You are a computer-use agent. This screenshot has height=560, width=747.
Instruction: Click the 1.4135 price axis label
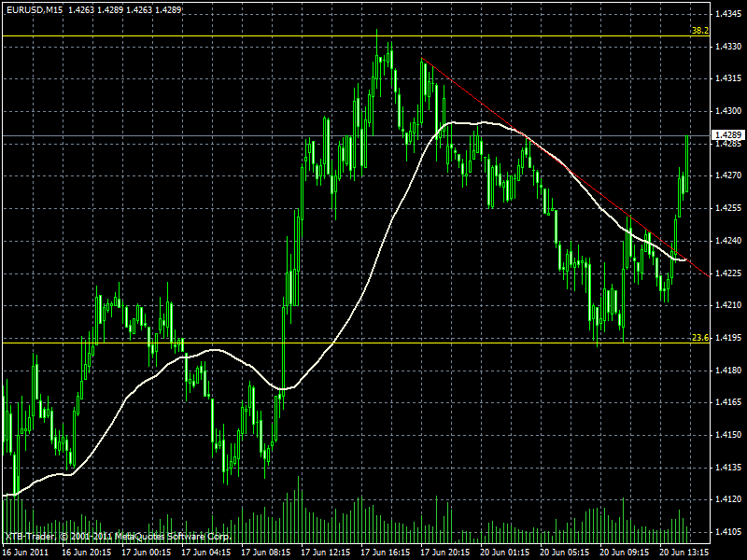point(728,468)
